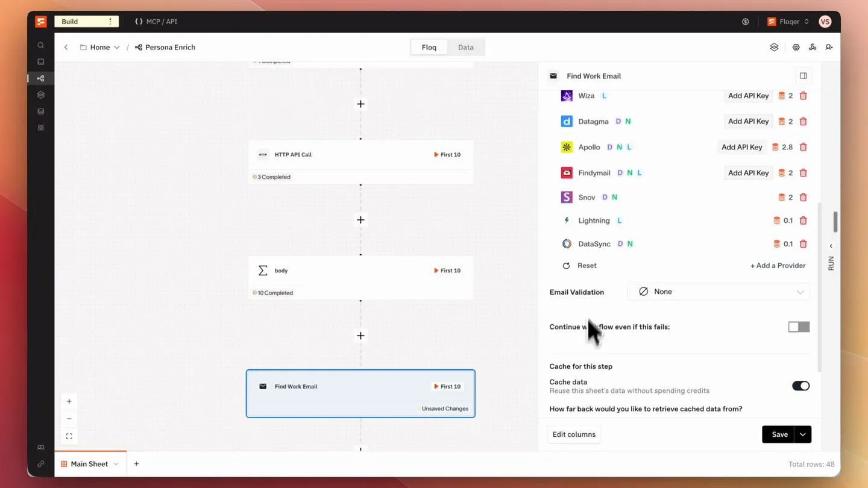The width and height of the screenshot is (868, 488).
Task: Open the layers icon in the top-right toolbar
Action: click(774, 47)
